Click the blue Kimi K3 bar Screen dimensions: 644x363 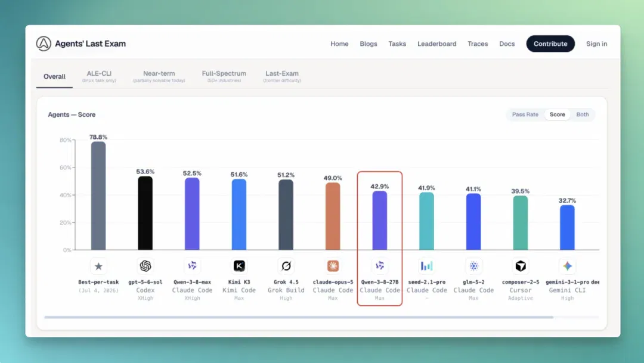point(239,215)
